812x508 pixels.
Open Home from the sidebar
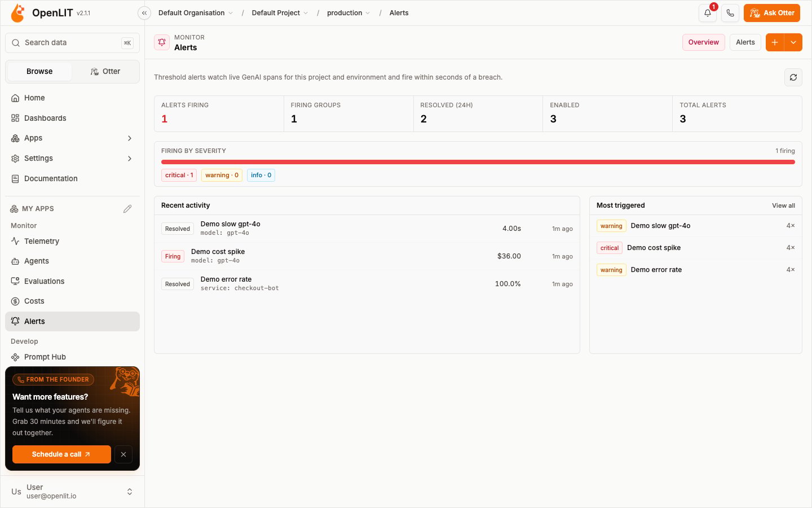[72, 98]
